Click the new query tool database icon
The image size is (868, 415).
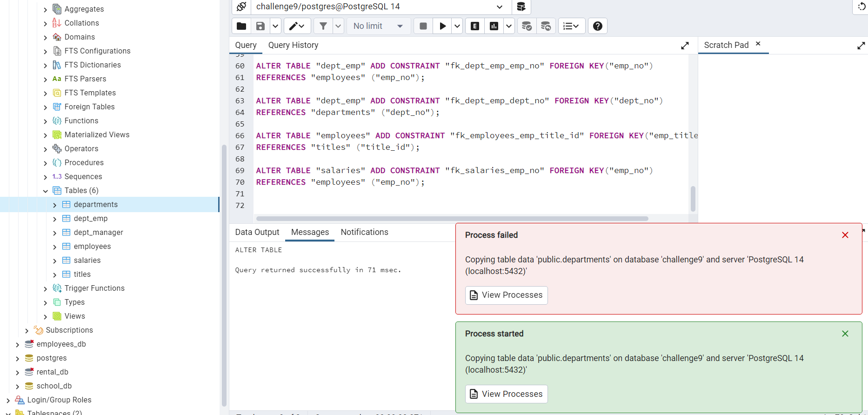[x=521, y=7]
